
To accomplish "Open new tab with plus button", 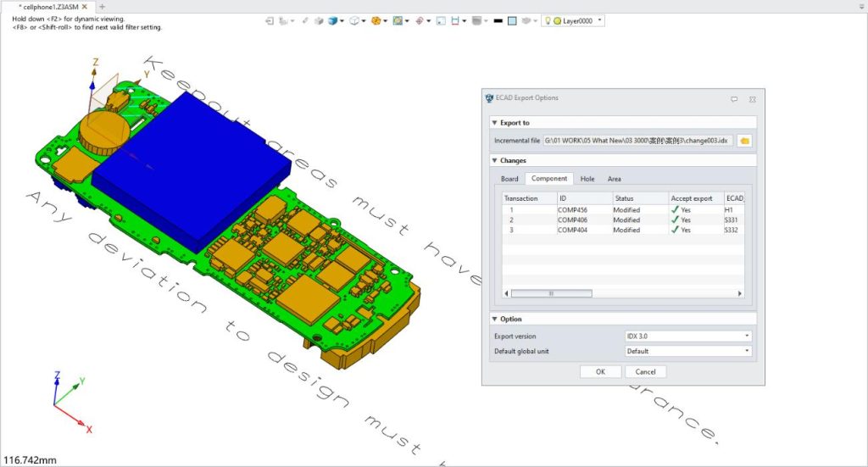I will 103,7.
